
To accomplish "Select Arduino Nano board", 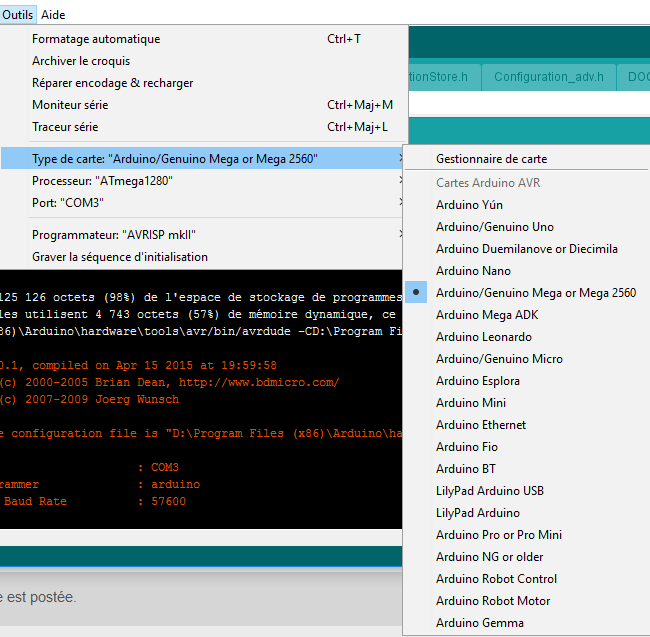I will [526, 271].
